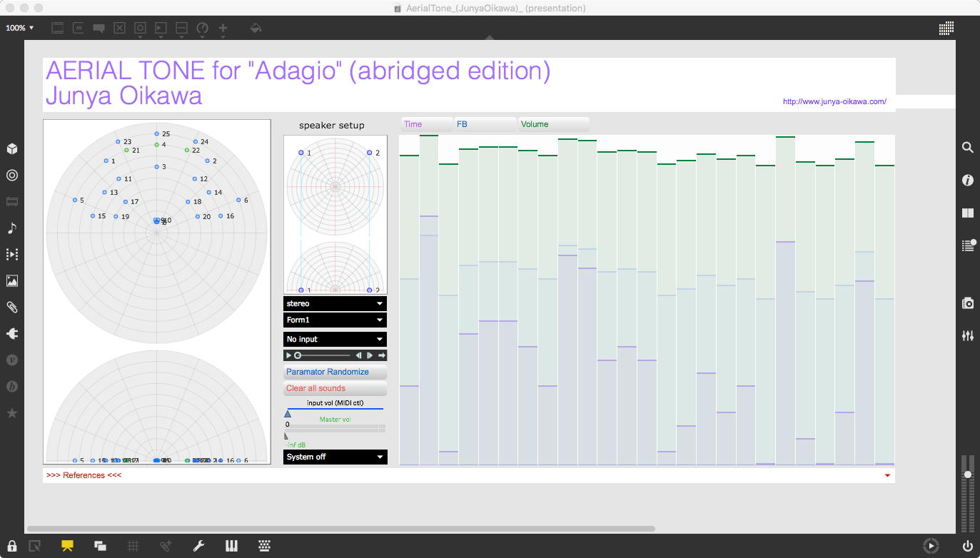Screen dimensions: 980x558
Task: Toggle audio power button
Action: click(968, 547)
